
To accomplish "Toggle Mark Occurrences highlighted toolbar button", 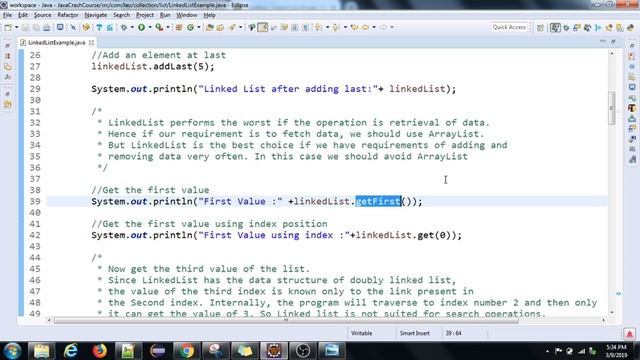I will click(263, 27).
